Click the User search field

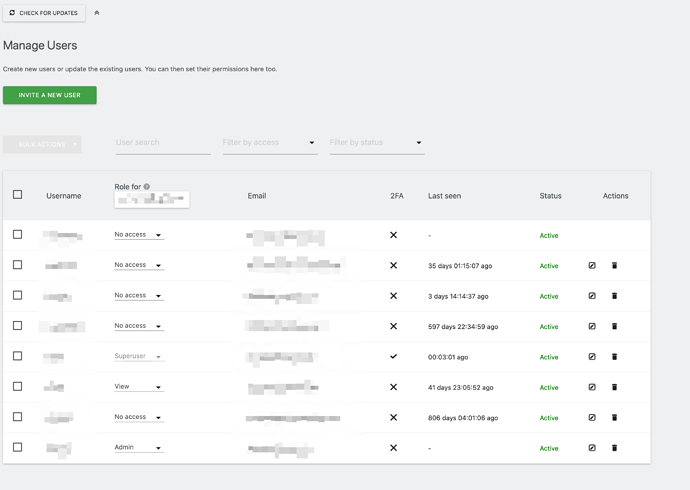163,143
